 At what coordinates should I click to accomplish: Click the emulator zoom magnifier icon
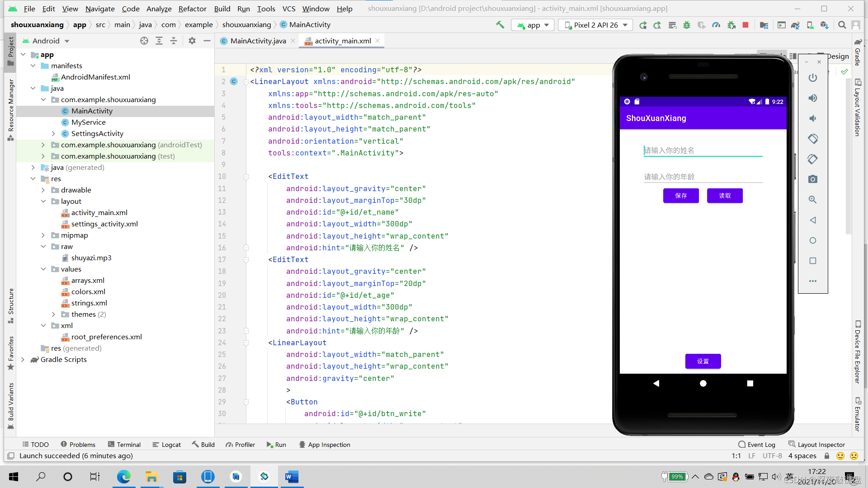pos(812,200)
